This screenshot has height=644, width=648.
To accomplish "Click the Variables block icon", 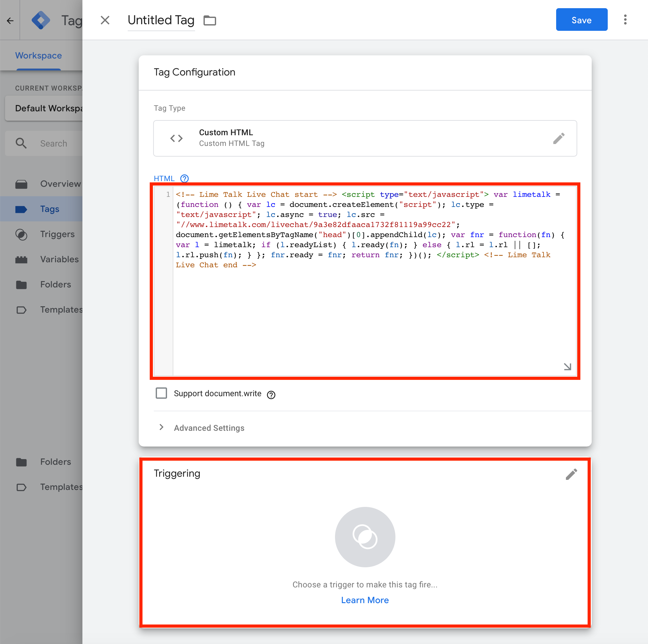I will pos(21,259).
